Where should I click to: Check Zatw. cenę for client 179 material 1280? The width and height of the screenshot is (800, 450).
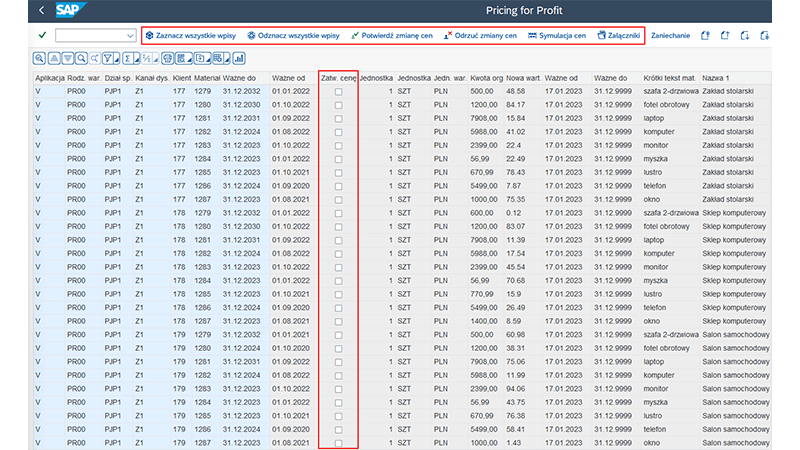pyautogui.click(x=338, y=348)
